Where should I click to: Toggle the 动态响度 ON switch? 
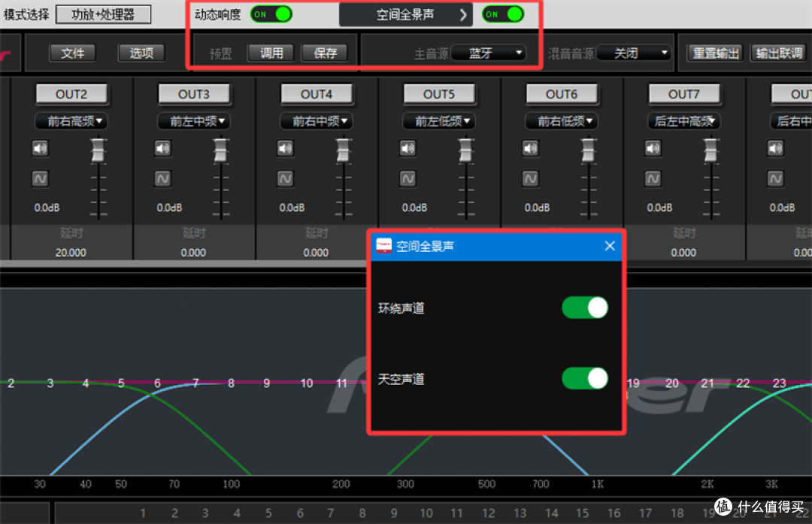(271, 14)
